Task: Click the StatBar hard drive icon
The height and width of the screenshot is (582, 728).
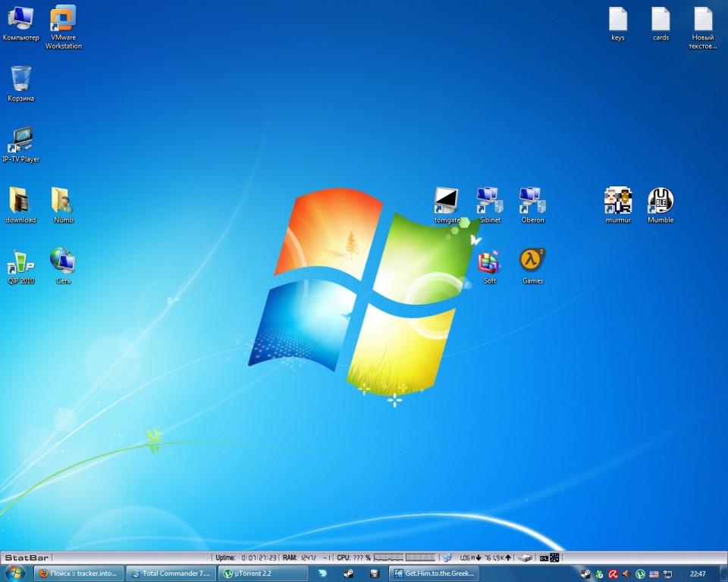Action: pyautogui.click(x=525, y=558)
